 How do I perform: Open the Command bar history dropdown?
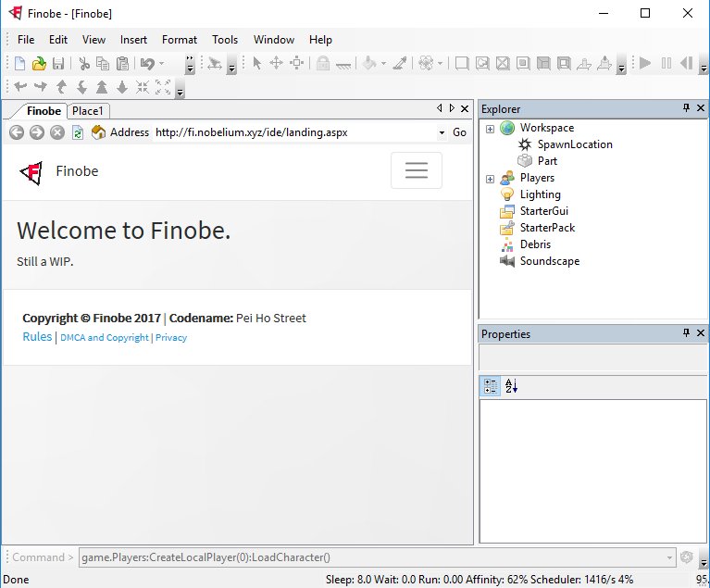tap(669, 557)
